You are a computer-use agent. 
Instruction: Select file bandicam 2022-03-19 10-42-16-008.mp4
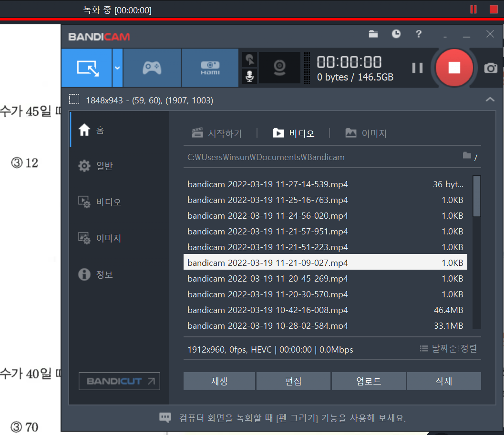click(325, 310)
